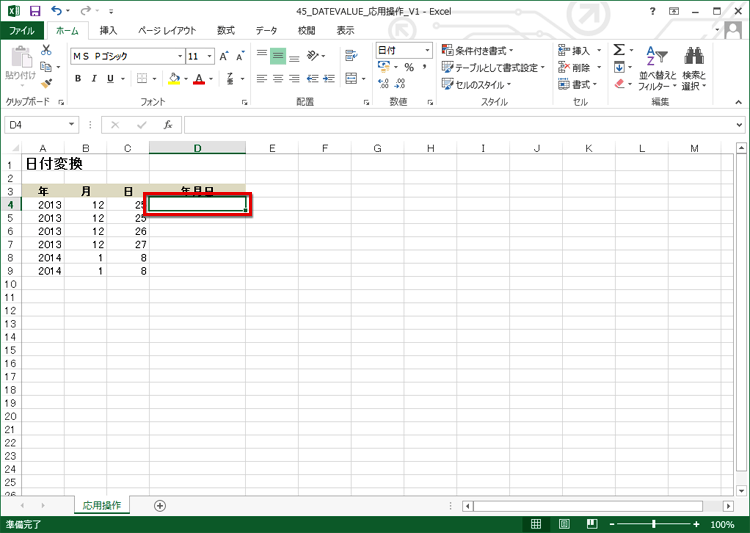The width and height of the screenshot is (750, 533).
Task: Click the Copy icon in clipboard group
Action: (46, 67)
